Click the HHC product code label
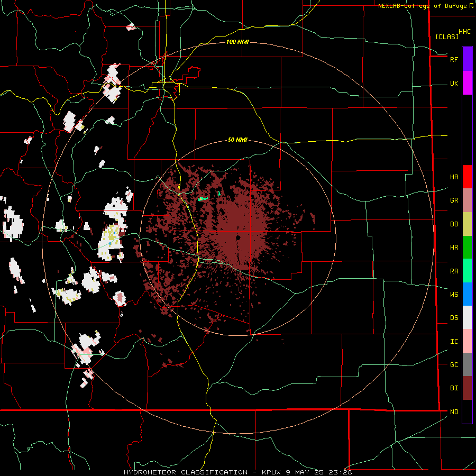Screen dimensions: 476x476 coord(464,32)
